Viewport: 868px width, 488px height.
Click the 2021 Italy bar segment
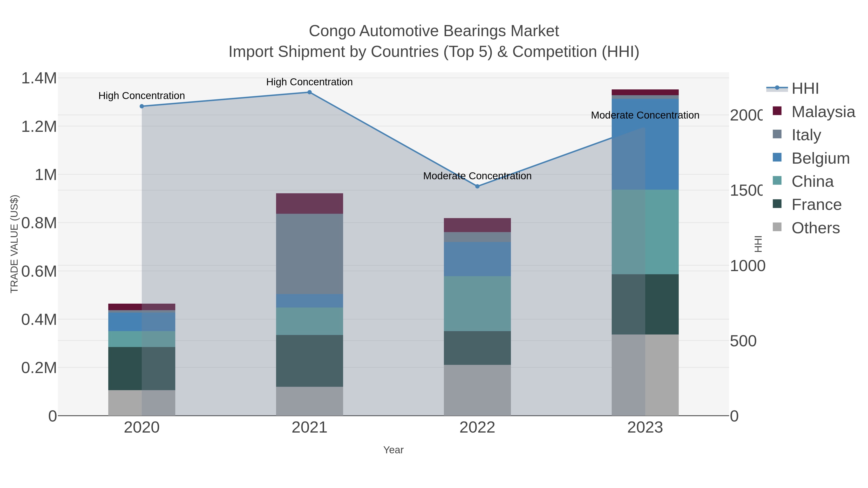(x=310, y=254)
